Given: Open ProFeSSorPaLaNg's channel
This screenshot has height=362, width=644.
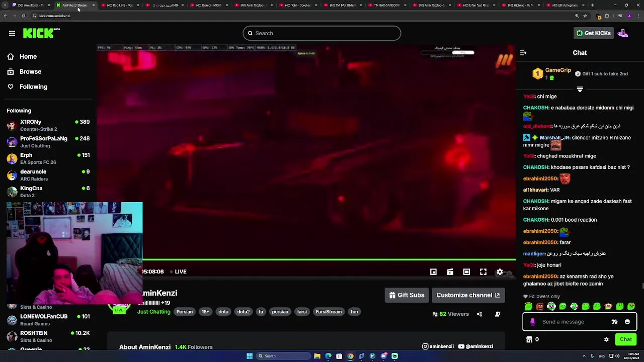Looking at the screenshot, I should coord(48,142).
